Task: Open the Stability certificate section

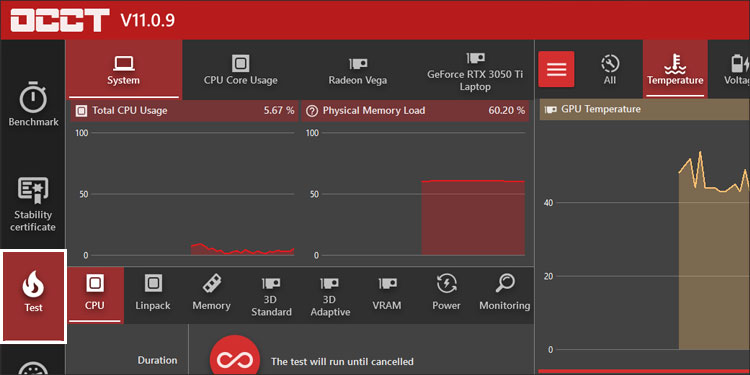Action: 33,204
